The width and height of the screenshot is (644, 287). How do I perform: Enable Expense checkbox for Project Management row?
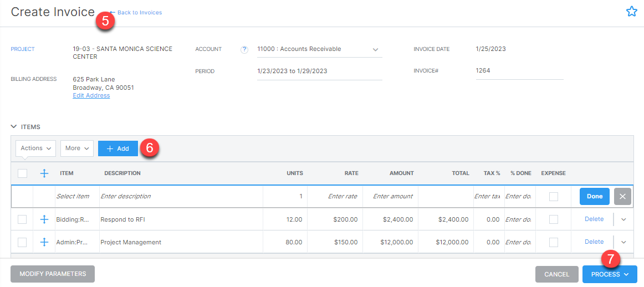pos(553,242)
